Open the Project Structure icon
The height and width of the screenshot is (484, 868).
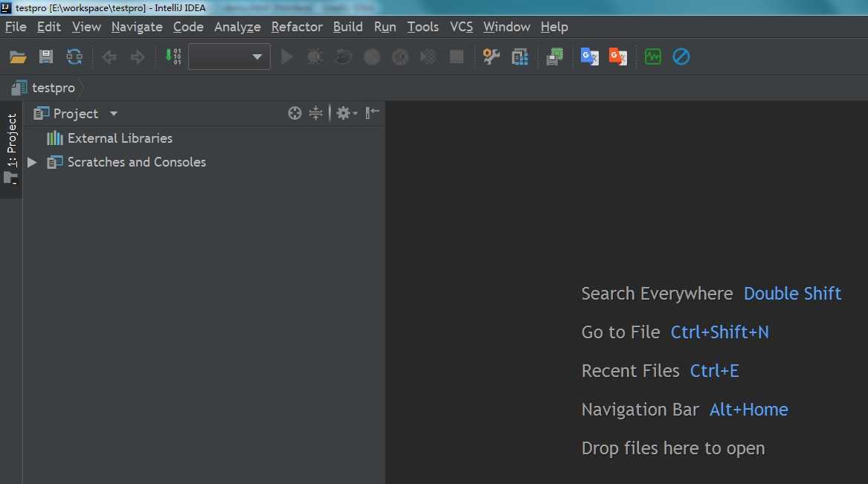520,57
